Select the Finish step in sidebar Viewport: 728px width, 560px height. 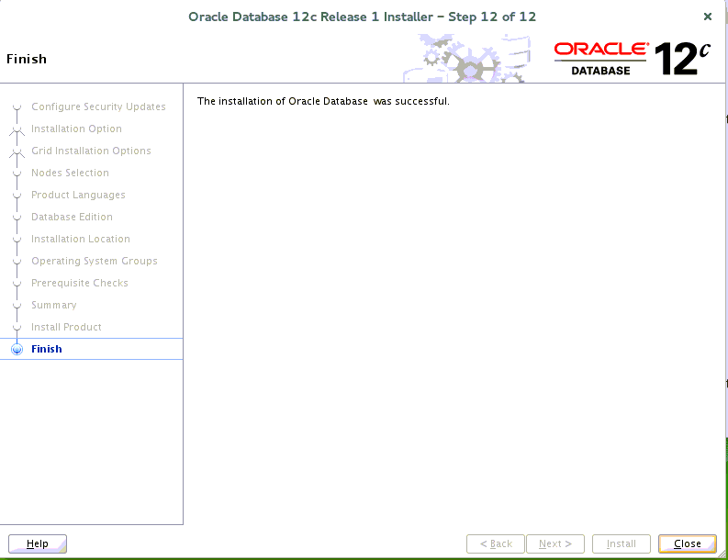pos(47,349)
